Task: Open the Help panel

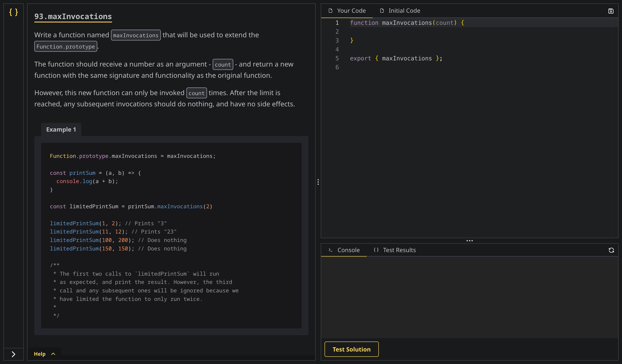Action: [x=44, y=354]
